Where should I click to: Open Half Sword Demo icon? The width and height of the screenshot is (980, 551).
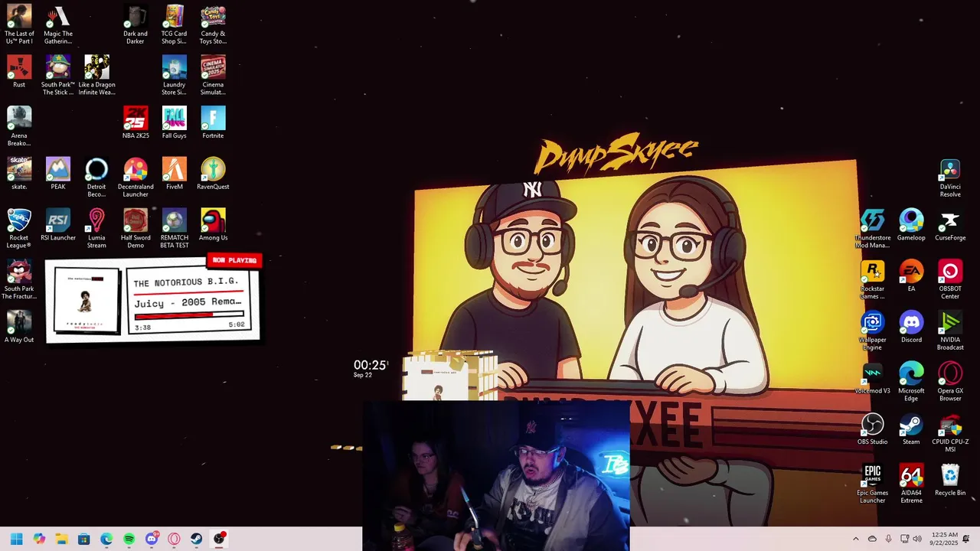(x=136, y=228)
